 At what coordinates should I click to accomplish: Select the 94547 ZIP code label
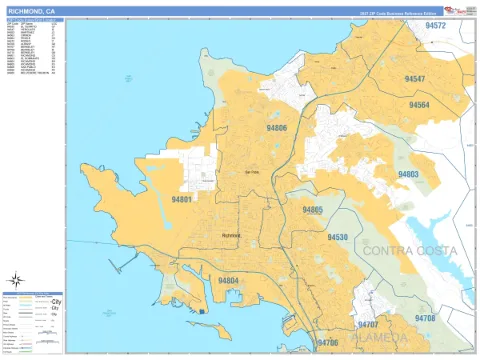tap(415, 79)
